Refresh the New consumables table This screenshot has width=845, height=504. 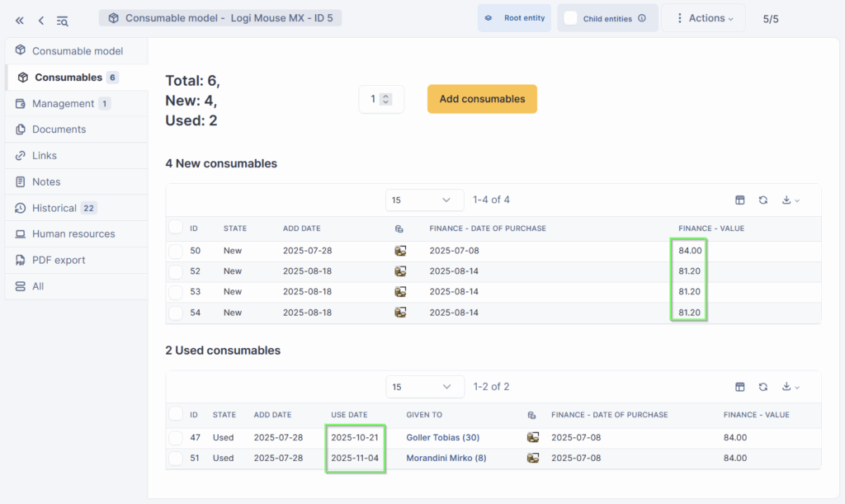763,200
